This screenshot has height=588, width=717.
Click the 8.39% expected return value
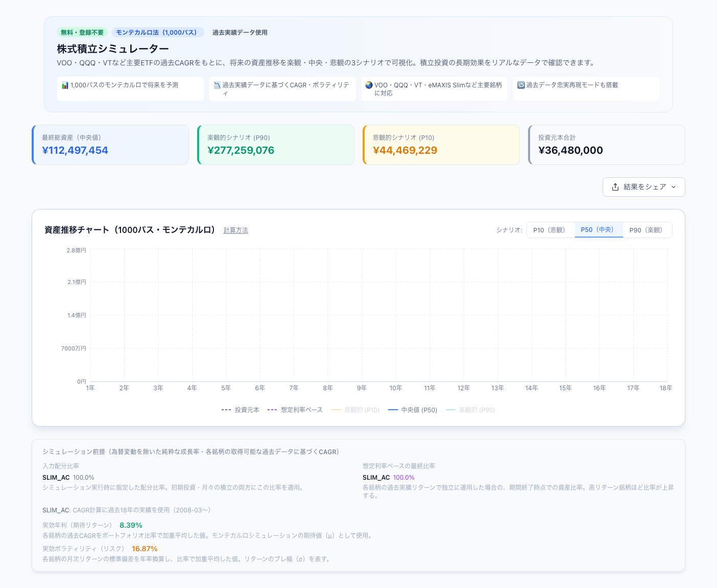(131, 525)
